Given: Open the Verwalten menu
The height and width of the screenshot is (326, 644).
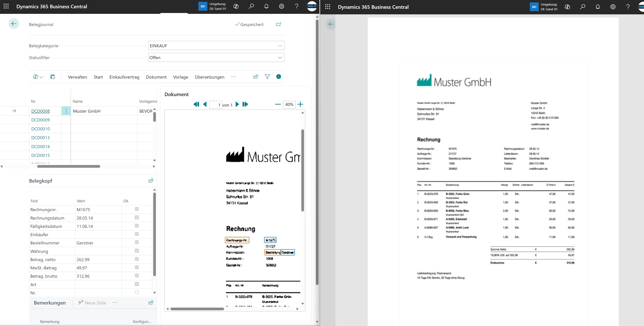Looking at the screenshot, I should pyautogui.click(x=78, y=77).
